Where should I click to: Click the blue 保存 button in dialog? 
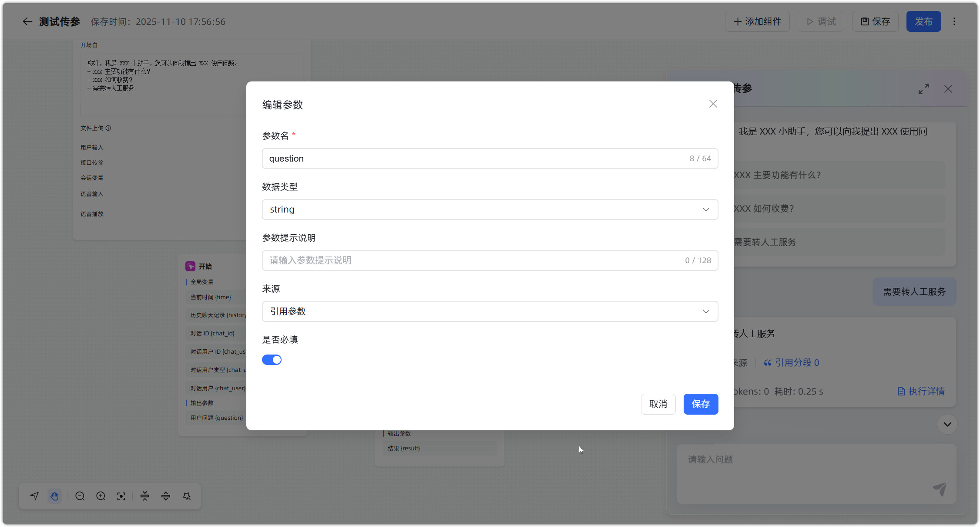click(701, 404)
